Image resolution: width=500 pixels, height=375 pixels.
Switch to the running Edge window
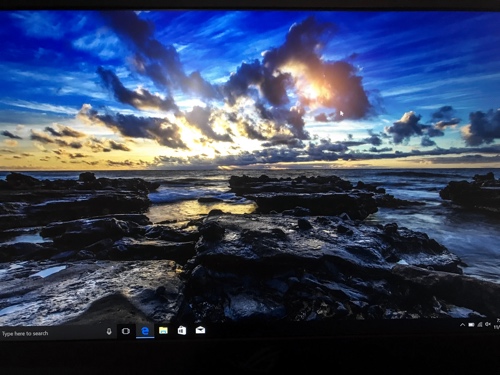pyautogui.click(x=145, y=331)
